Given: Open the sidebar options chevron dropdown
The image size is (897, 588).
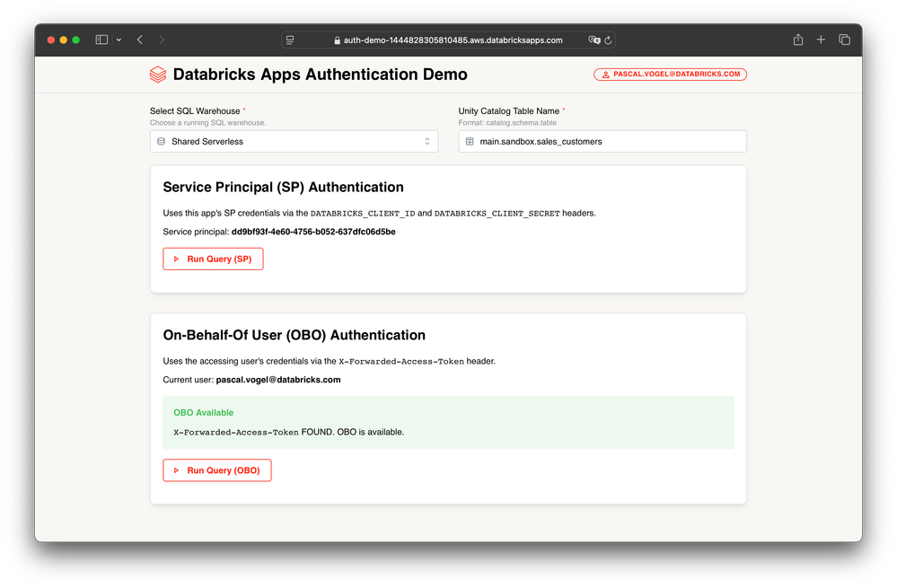Looking at the screenshot, I should pyautogui.click(x=119, y=40).
